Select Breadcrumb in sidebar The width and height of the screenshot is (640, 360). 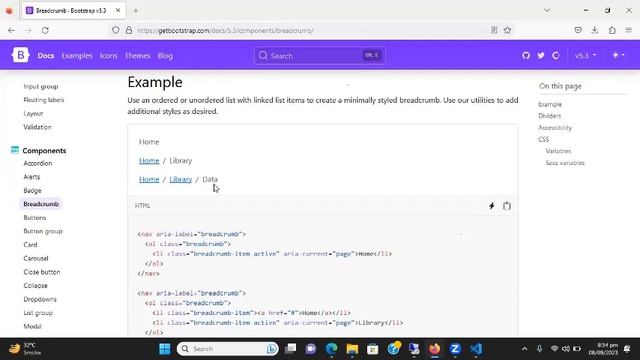tap(41, 204)
